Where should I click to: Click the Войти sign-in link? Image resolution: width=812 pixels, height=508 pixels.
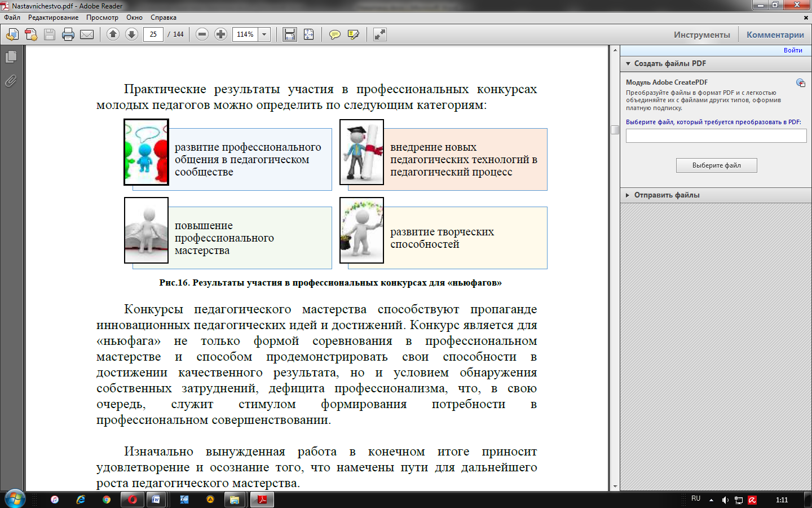(x=792, y=50)
